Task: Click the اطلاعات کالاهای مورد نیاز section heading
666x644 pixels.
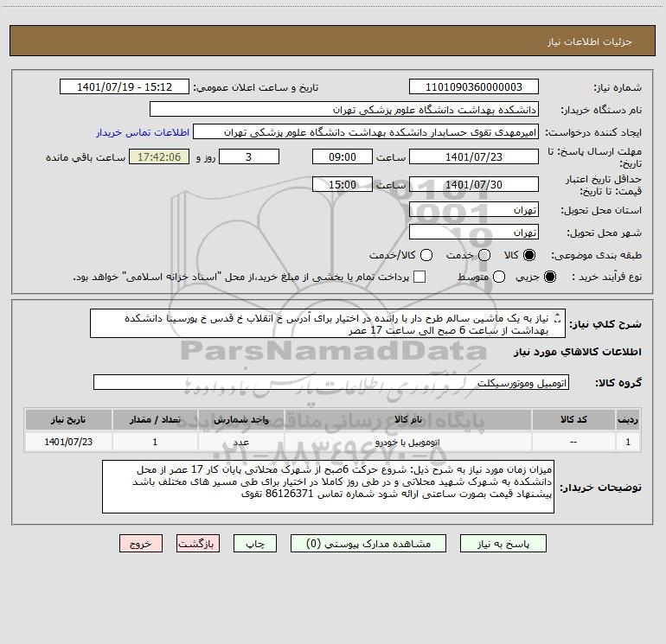Action: click(x=577, y=352)
